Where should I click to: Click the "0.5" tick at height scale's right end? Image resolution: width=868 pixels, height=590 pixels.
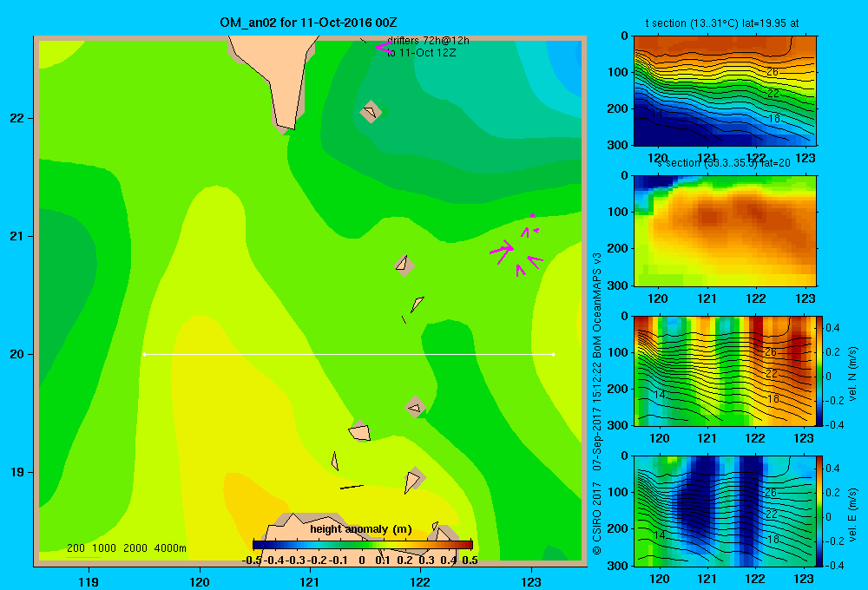(x=470, y=560)
